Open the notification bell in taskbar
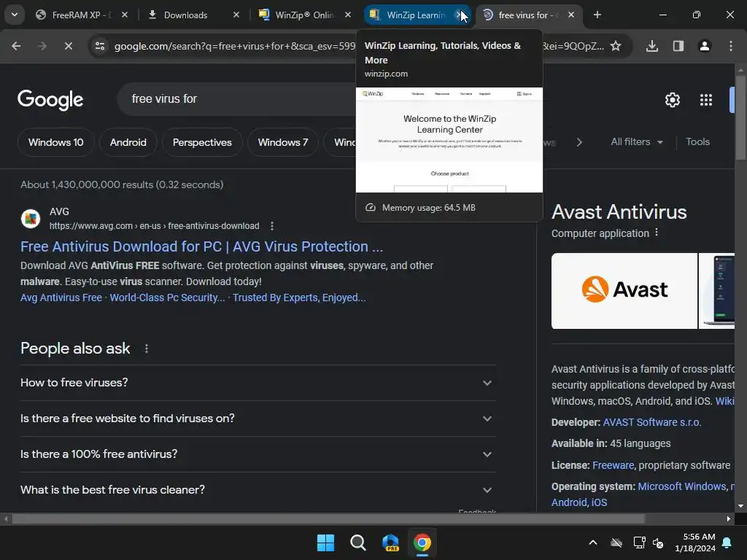Viewport: 747px width, 560px height. pos(727,542)
